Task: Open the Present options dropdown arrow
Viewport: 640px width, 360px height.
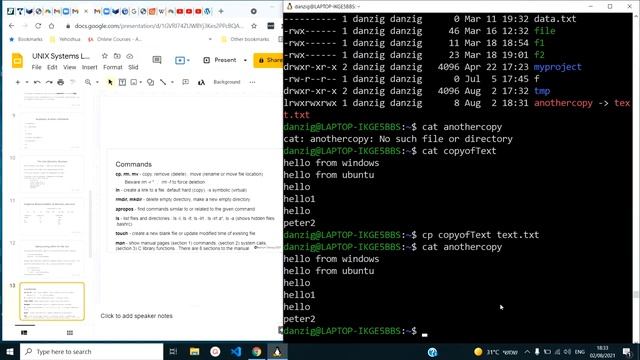Action: coord(245,60)
